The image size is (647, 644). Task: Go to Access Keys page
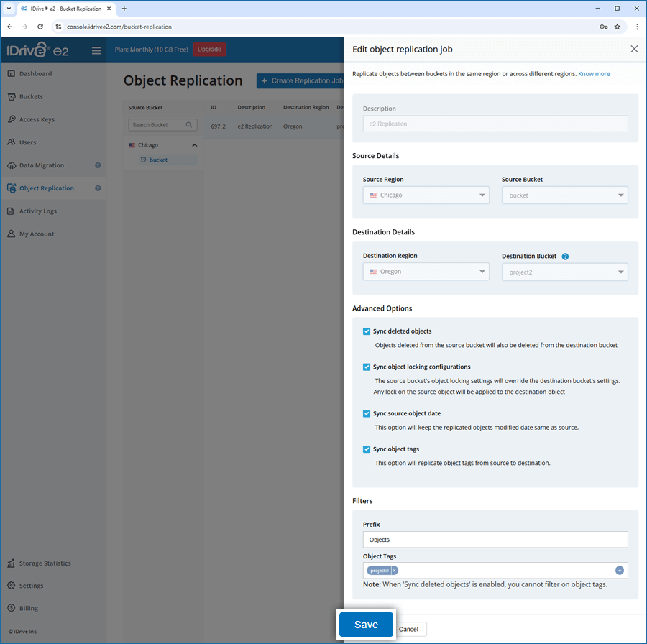point(37,119)
